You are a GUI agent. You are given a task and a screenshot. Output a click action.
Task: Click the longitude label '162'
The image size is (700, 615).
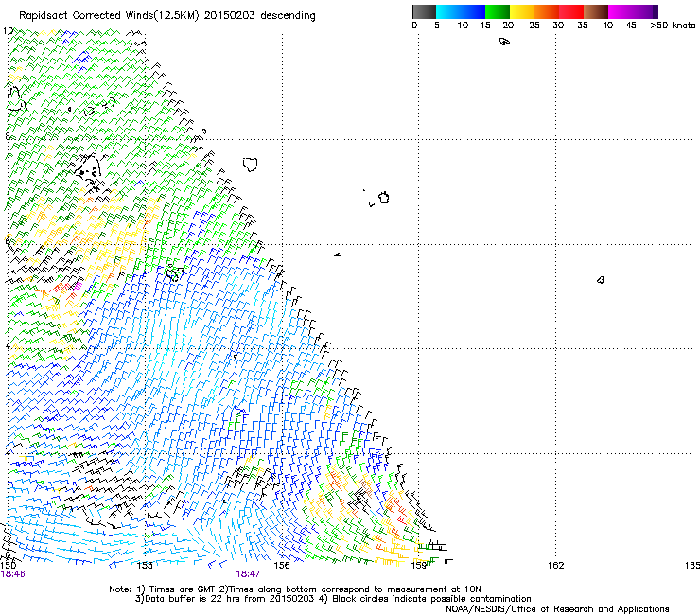click(556, 566)
